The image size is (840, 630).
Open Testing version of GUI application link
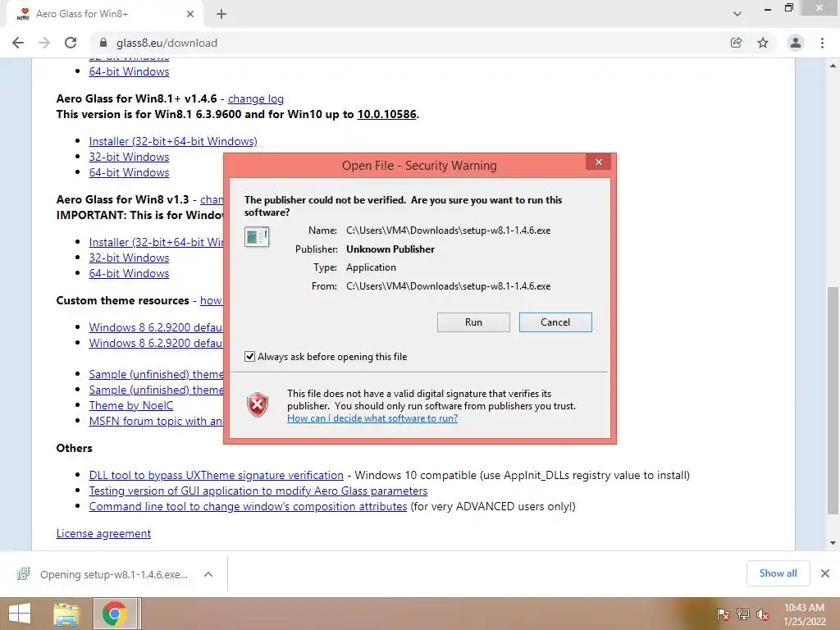tap(258, 491)
